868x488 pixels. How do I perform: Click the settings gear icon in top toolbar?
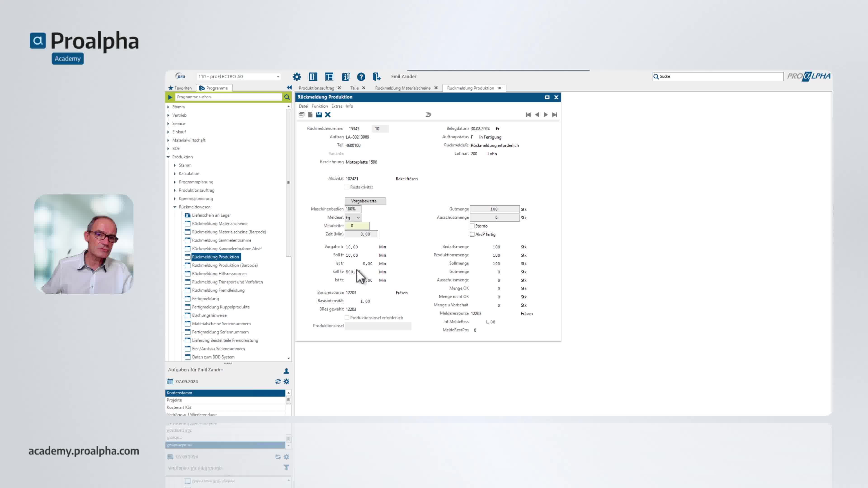[x=297, y=77]
